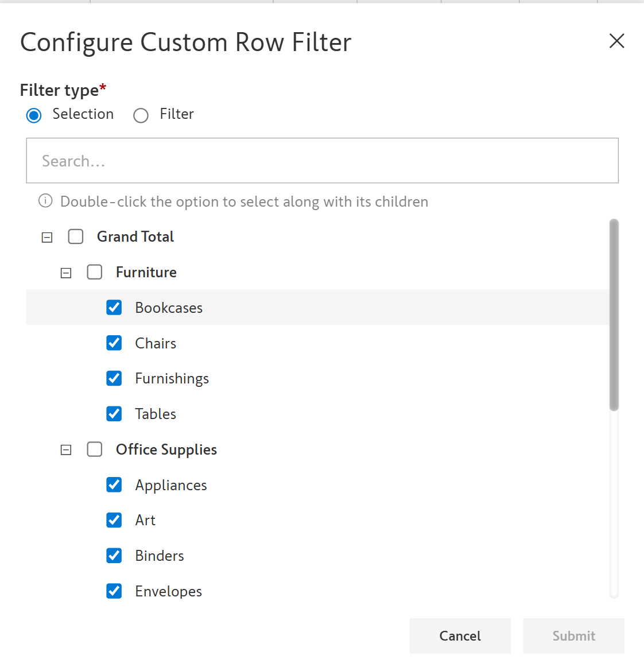Viewport: 644px width, 667px height.
Task: Uncheck the Art checkbox
Action: coord(114,520)
